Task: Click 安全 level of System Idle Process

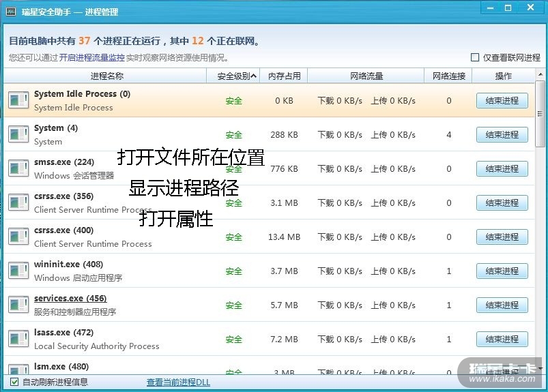Action: point(233,101)
